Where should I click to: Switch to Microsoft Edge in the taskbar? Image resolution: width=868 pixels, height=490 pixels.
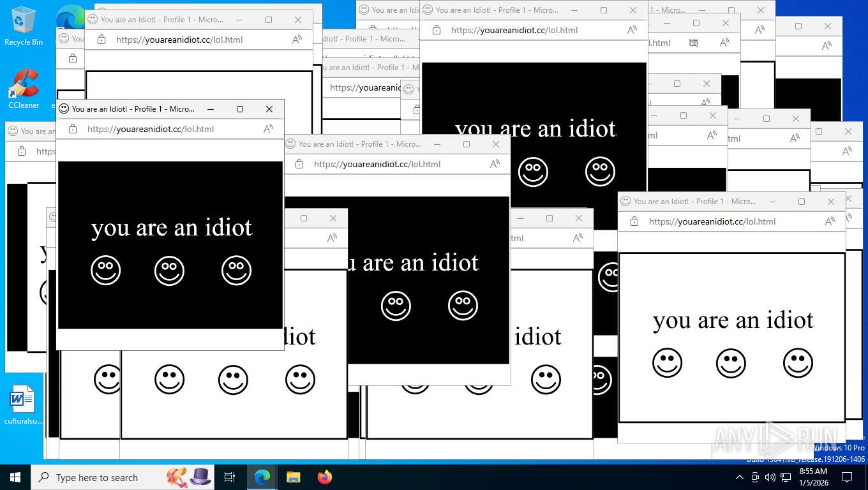pyautogui.click(x=262, y=477)
